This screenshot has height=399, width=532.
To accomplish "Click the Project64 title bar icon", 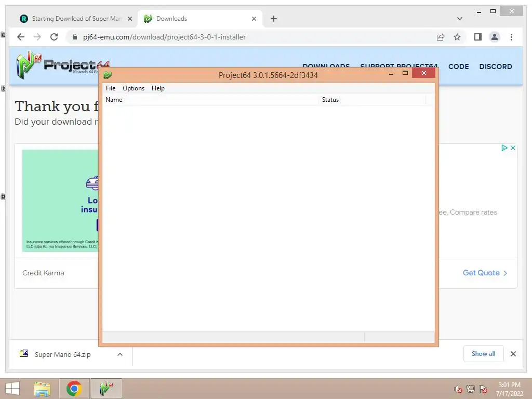I will coord(108,75).
